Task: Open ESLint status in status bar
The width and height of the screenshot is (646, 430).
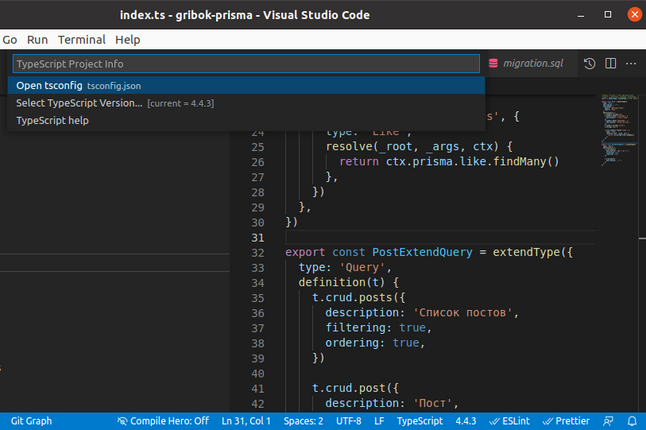Action: [x=509, y=421]
